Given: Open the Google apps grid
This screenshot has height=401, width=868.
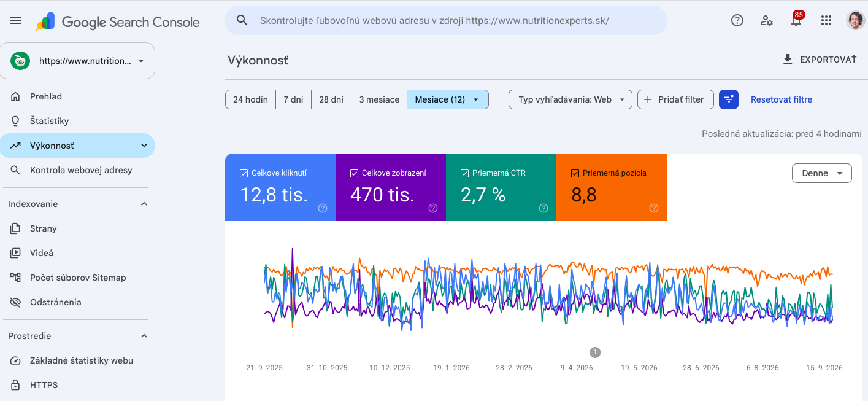Looking at the screenshot, I should click(x=826, y=20).
